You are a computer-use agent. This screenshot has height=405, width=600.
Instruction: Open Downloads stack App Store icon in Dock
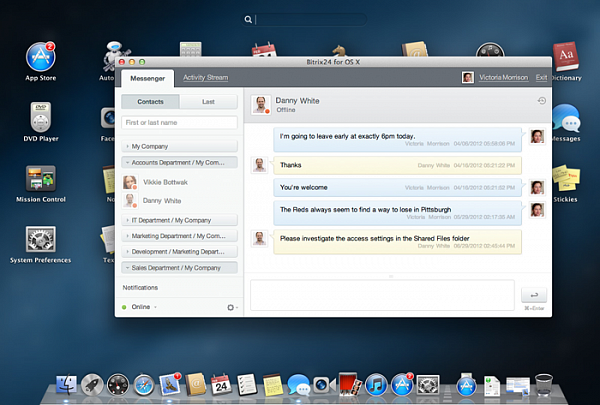[466, 385]
